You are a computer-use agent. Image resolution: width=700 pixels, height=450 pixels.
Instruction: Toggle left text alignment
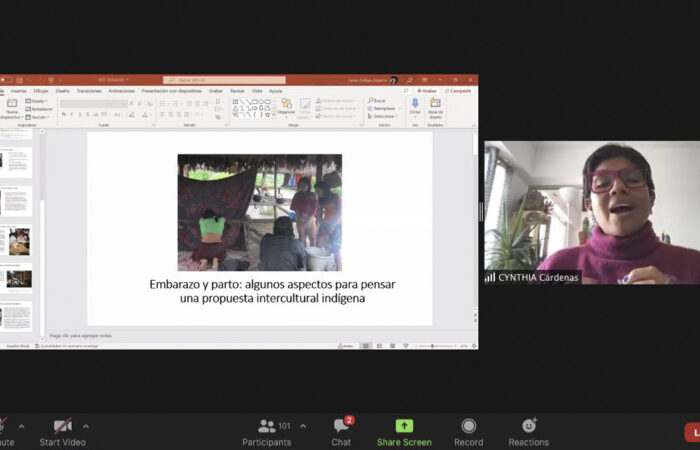162,115
